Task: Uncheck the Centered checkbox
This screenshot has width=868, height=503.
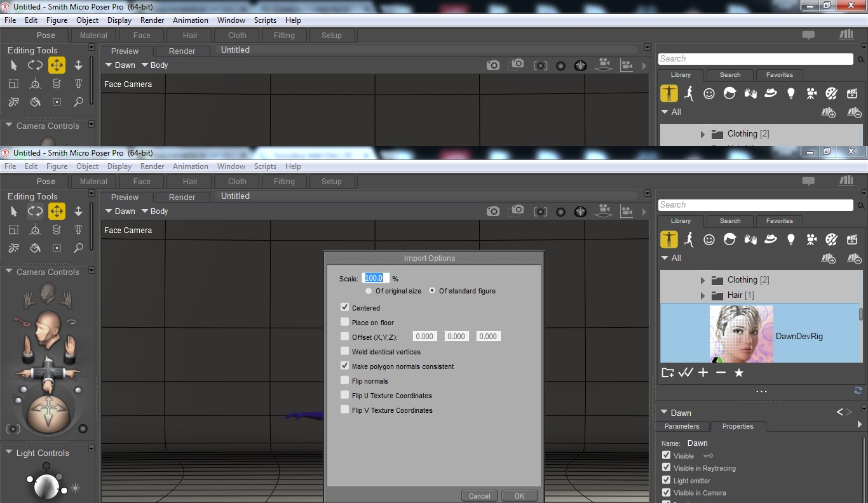Action: 345,307
